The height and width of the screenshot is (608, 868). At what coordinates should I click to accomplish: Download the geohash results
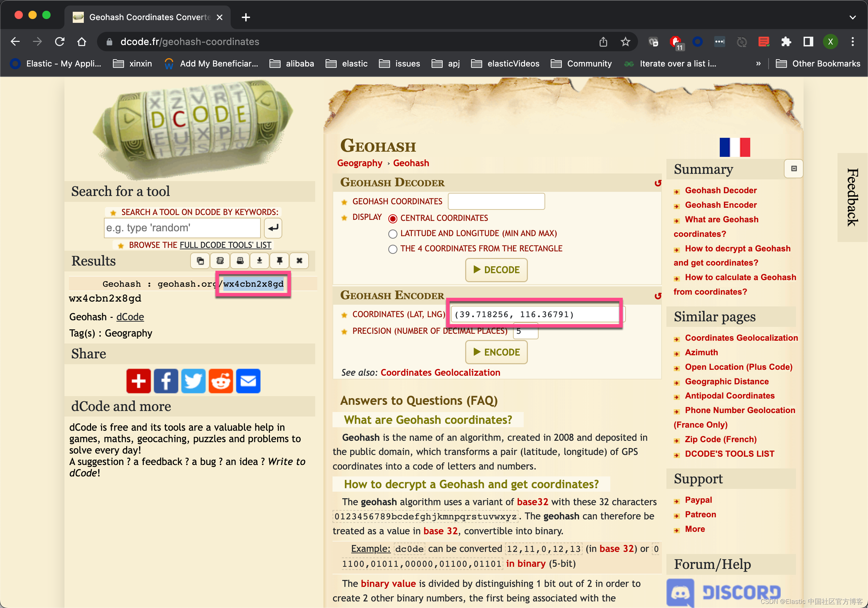click(260, 261)
